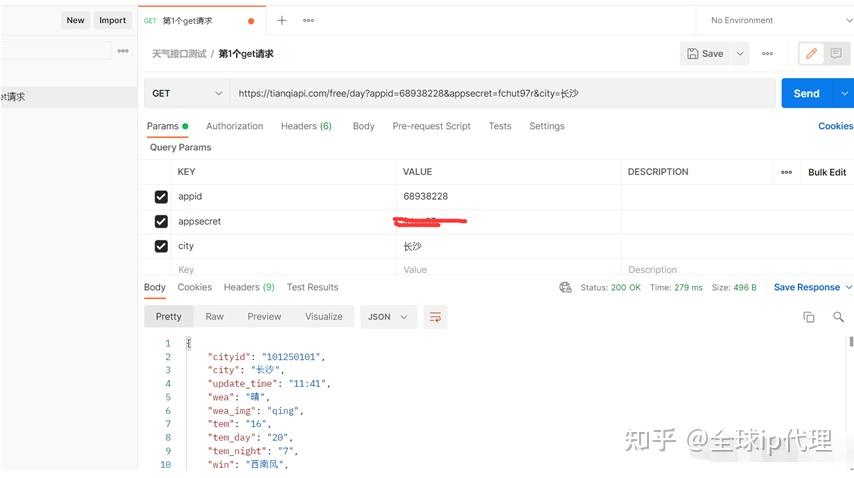Open a new request tab with plus icon

(281, 21)
